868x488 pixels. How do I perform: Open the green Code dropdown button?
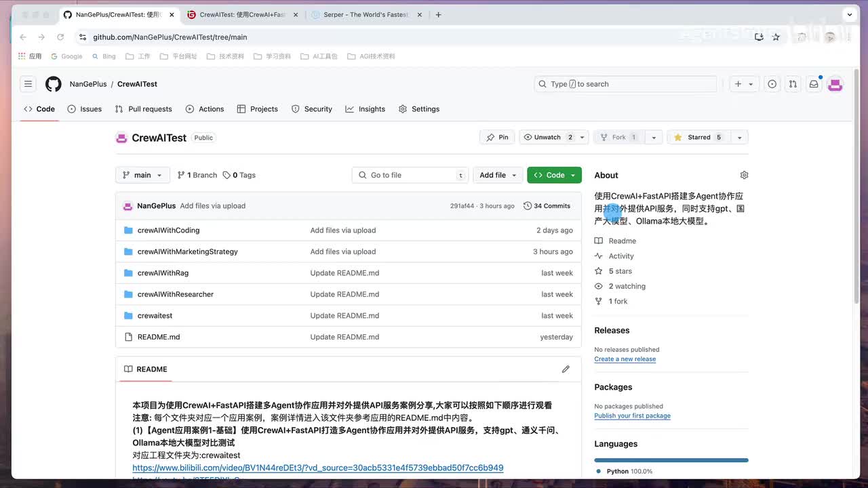554,175
